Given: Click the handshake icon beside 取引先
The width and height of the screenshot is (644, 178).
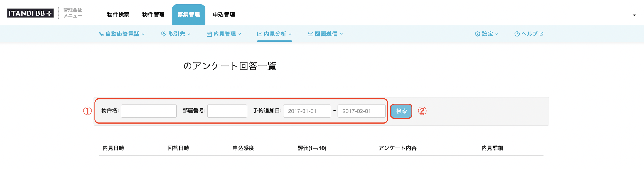Looking at the screenshot, I should tap(164, 34).
